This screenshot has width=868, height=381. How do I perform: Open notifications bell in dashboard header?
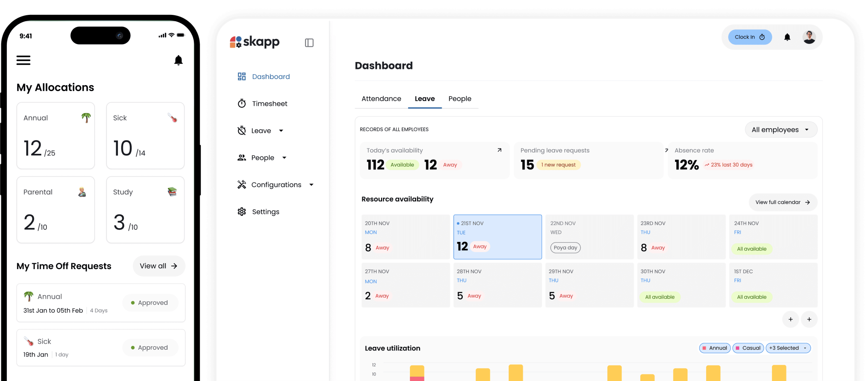[787, 37]
